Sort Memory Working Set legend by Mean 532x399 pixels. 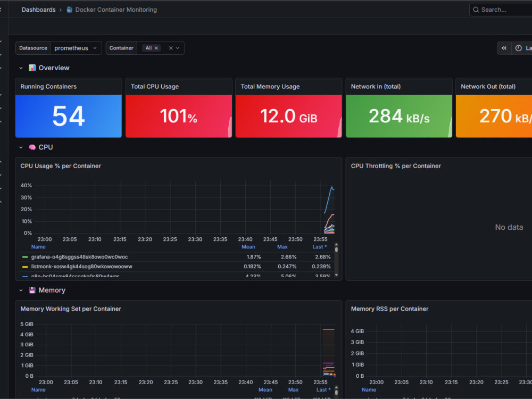265,390
